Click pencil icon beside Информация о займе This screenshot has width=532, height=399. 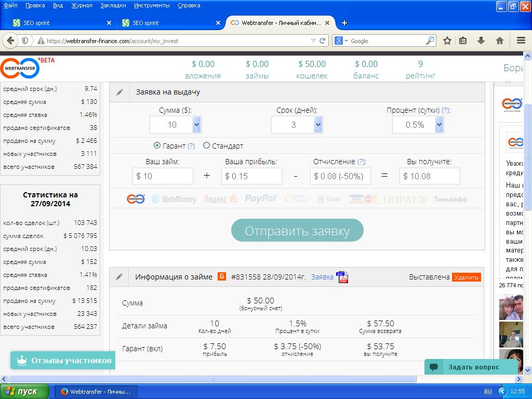tap(119, 277)
